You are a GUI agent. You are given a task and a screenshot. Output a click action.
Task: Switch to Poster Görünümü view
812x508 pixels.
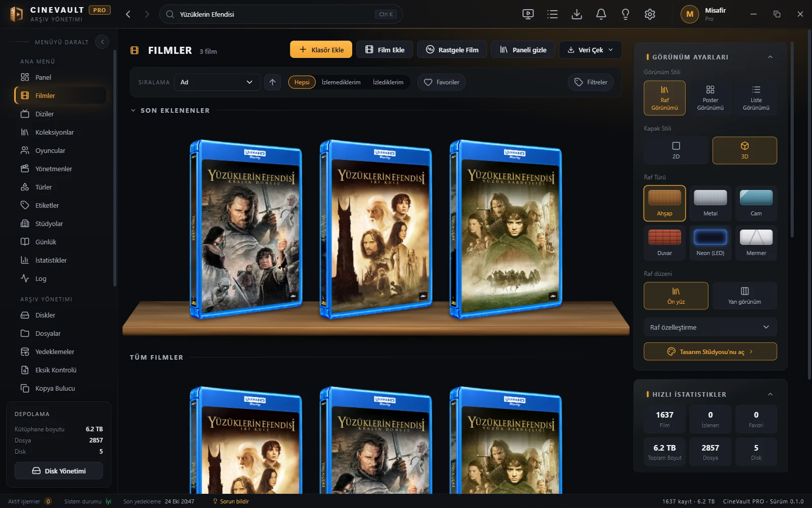[x=710, y=98]
